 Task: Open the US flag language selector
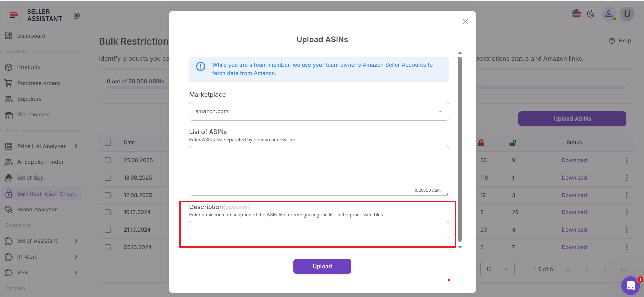point(576,14)
